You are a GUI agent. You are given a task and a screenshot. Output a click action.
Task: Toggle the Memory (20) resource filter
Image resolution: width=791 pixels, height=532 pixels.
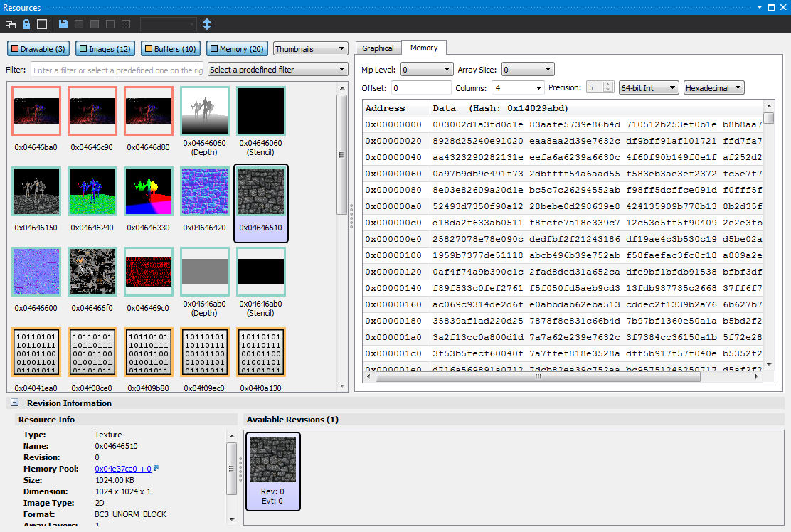[237, 49]
